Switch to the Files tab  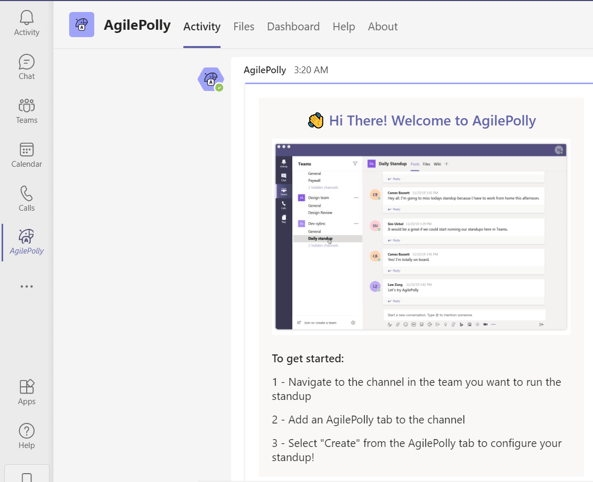coord(244,26)
